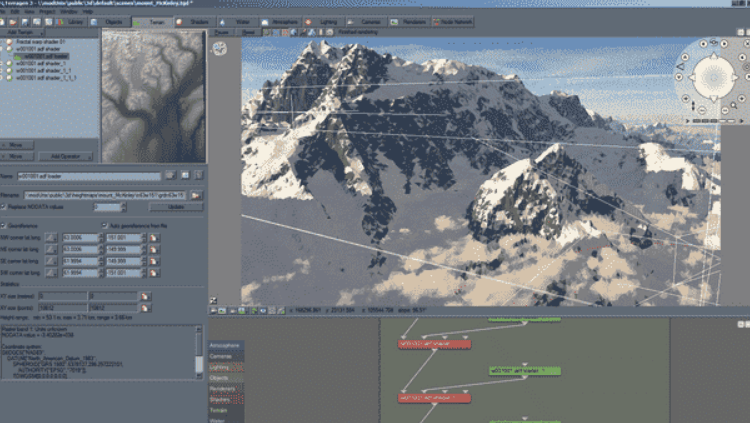Select Atmosphere in node network list
This screenshot has width=750, height=423.
coord(226,345)
